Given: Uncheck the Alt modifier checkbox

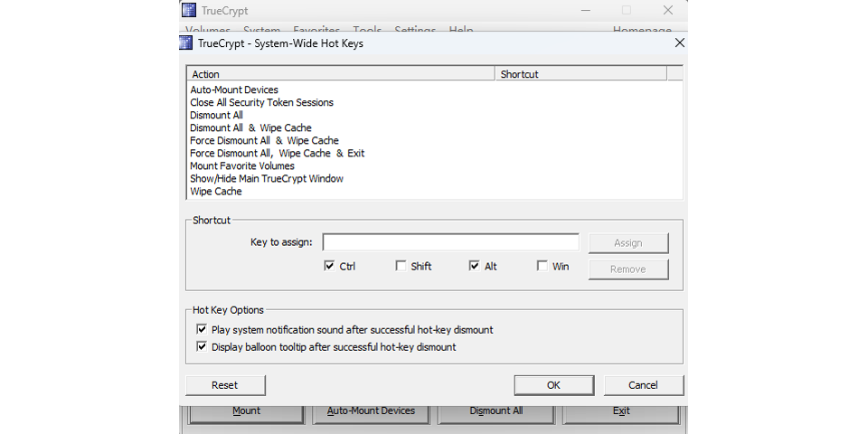Looking at the screenshot, I should [x=474, y=266].
